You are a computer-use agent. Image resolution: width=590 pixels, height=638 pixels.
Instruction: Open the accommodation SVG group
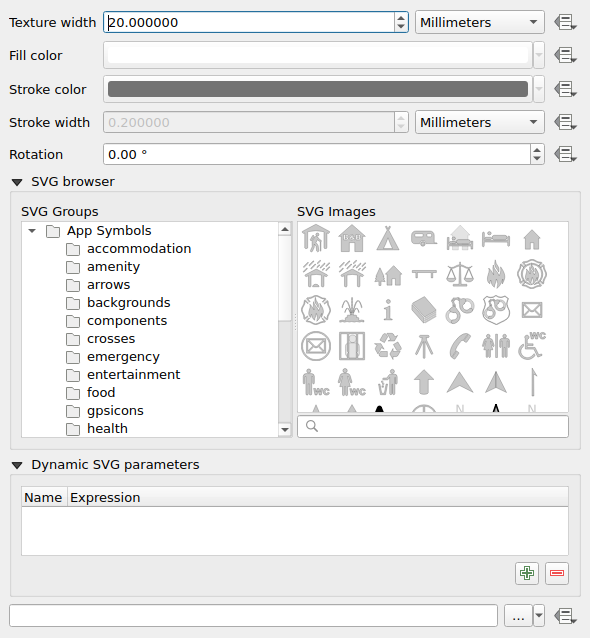coord(139,249)
